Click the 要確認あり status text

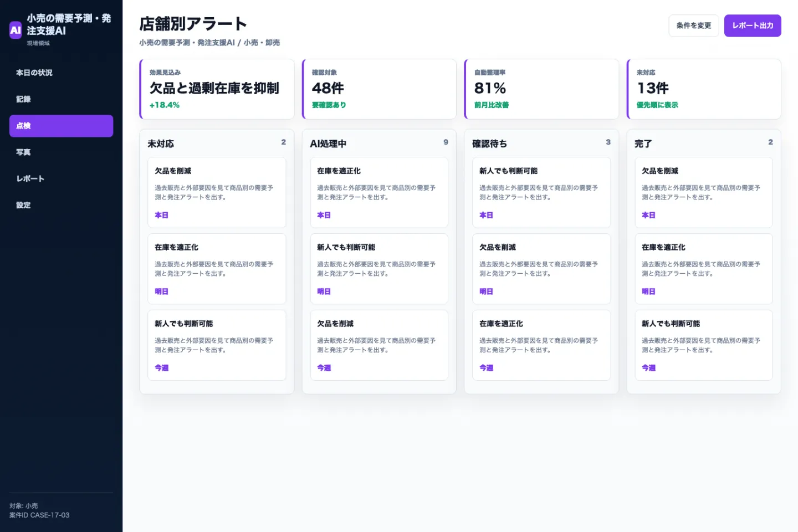(x=329, y=105)
